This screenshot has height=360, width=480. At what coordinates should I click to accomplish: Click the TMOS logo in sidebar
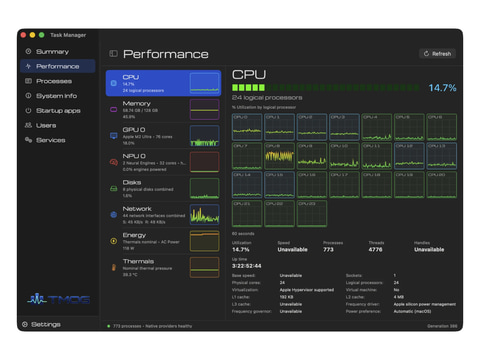click(58, 299)
